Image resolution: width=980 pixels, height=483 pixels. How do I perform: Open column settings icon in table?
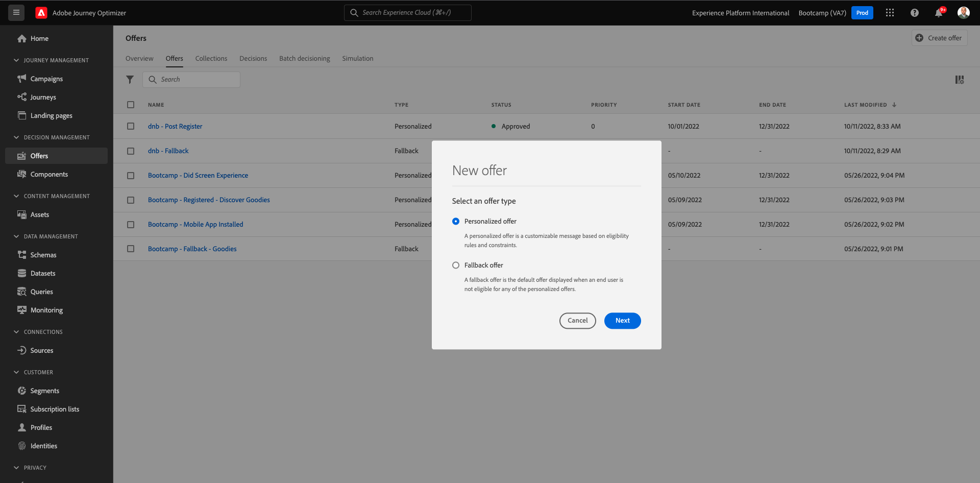click(x=960, y=80)
